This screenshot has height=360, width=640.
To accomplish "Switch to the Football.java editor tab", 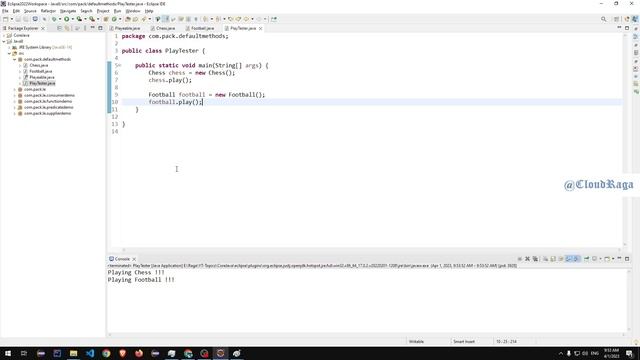I will point(200,28).
